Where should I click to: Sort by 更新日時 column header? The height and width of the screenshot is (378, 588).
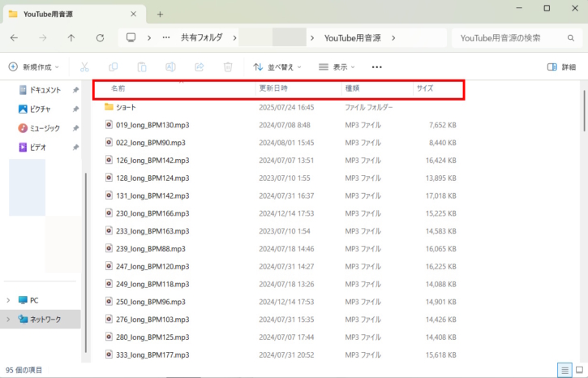[x=273, y=88]
